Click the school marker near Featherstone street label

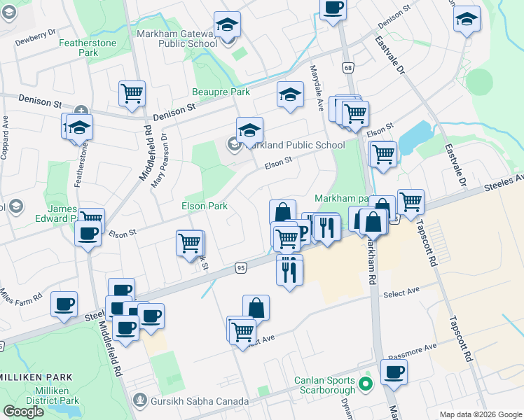click(80, 127)
